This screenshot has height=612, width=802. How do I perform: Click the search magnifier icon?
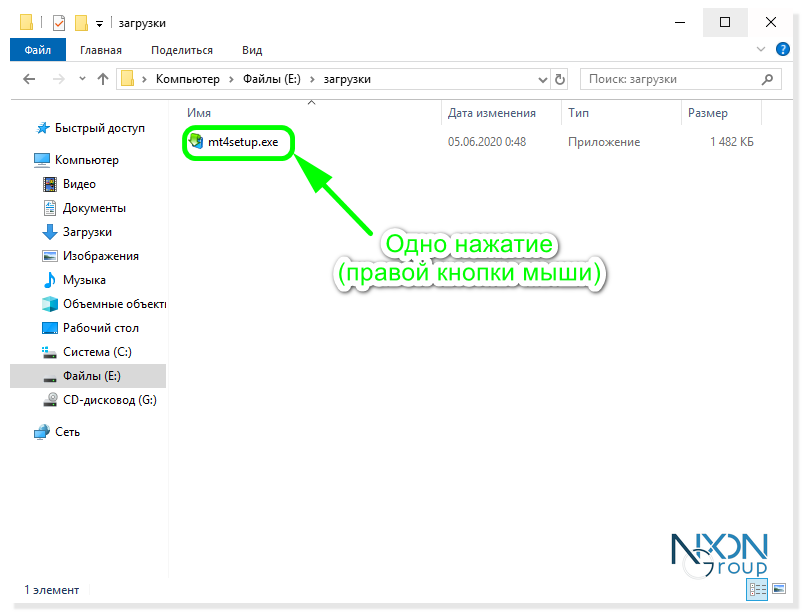767,79
